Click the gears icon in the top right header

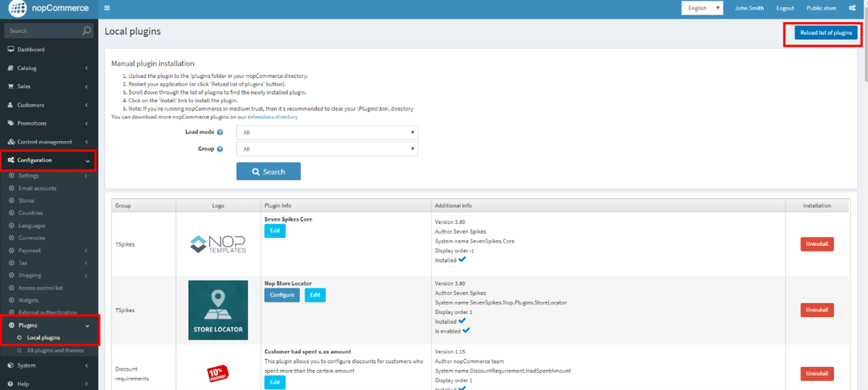(x=852, y=8)
